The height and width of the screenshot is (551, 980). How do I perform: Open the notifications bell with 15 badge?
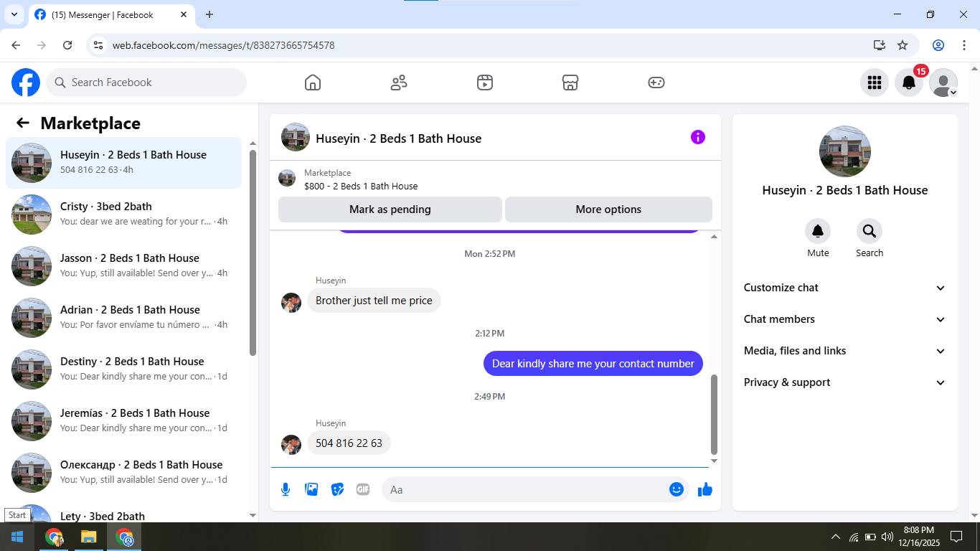[909, 83]
